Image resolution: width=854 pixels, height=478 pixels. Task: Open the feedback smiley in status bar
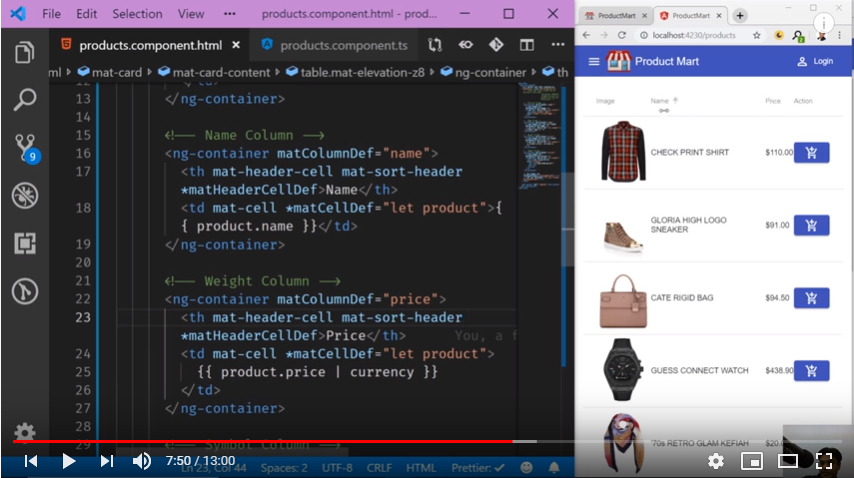click(x=526, y=468)
